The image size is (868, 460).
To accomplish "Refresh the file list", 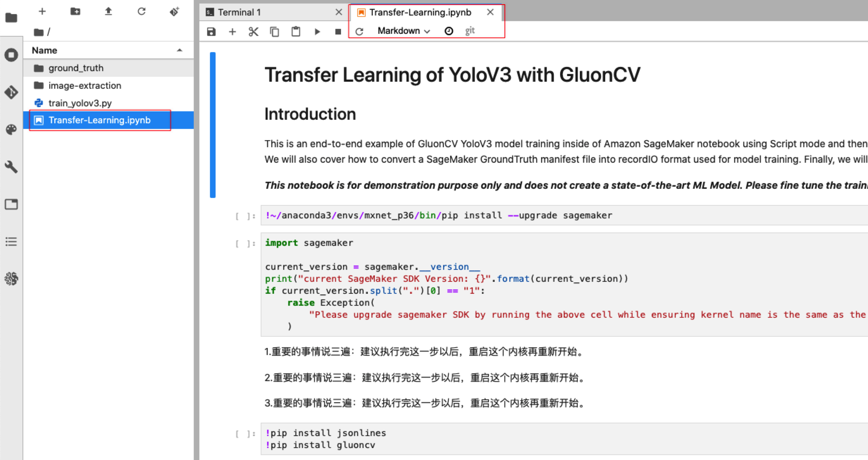I will click(142, 11).
